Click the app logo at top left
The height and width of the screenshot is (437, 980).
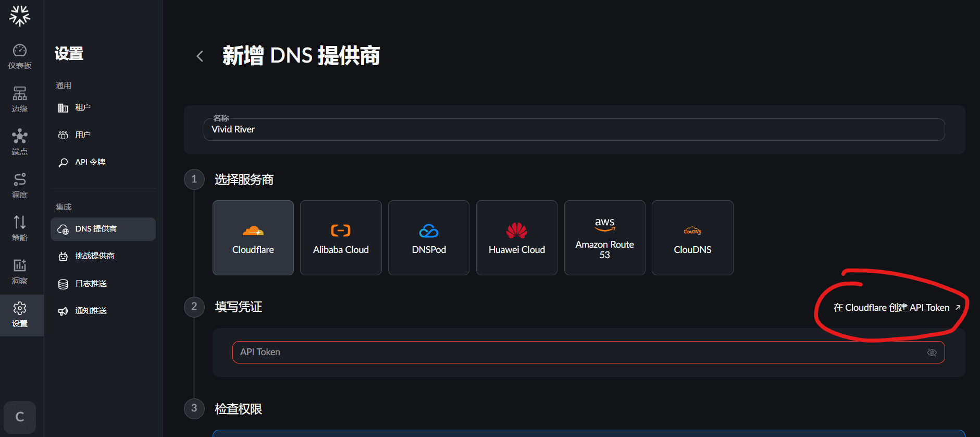20,16
